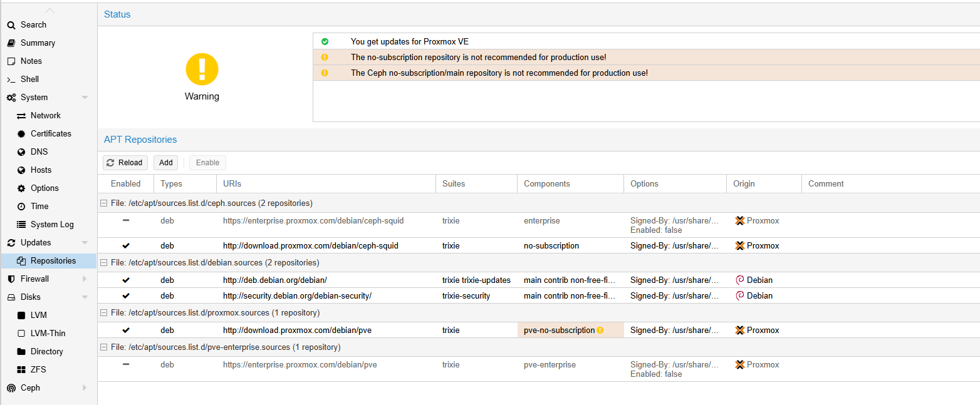Screen dimensions: 980x405
Task: Click the Reload button
Action: 125,163
